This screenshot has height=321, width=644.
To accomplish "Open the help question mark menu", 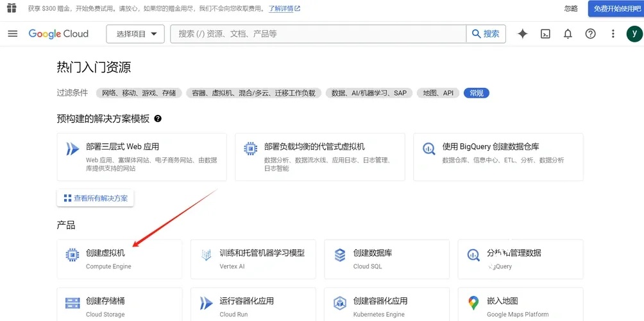I will [x=590, y=33].
